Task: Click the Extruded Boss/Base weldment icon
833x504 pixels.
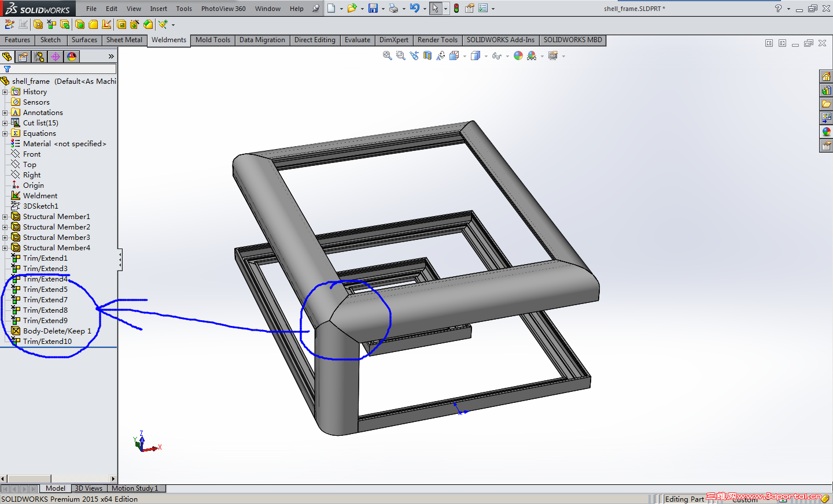Action: tap(65, 24)
